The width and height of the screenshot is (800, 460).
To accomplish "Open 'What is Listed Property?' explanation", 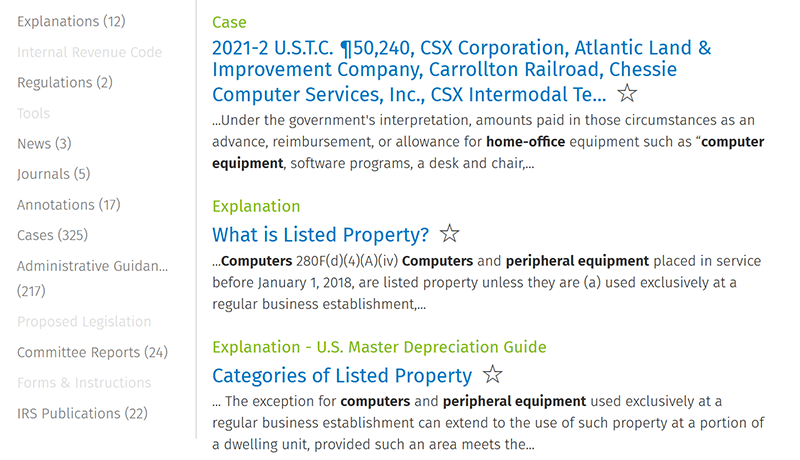I will click(x=320, y=235).
